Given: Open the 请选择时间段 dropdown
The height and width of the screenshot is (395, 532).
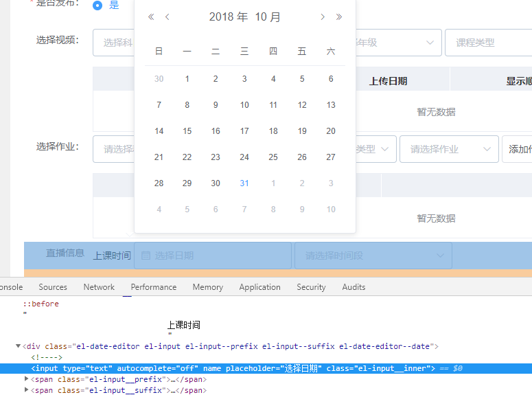Looking at the screenshot, I should [373, 256].
